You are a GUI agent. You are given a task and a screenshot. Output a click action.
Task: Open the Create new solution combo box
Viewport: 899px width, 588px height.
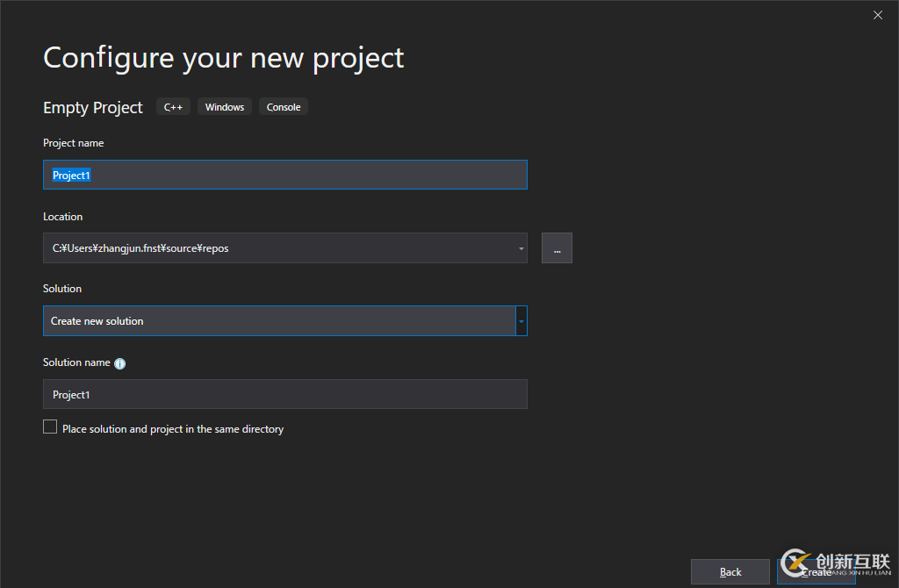point(279,321)
